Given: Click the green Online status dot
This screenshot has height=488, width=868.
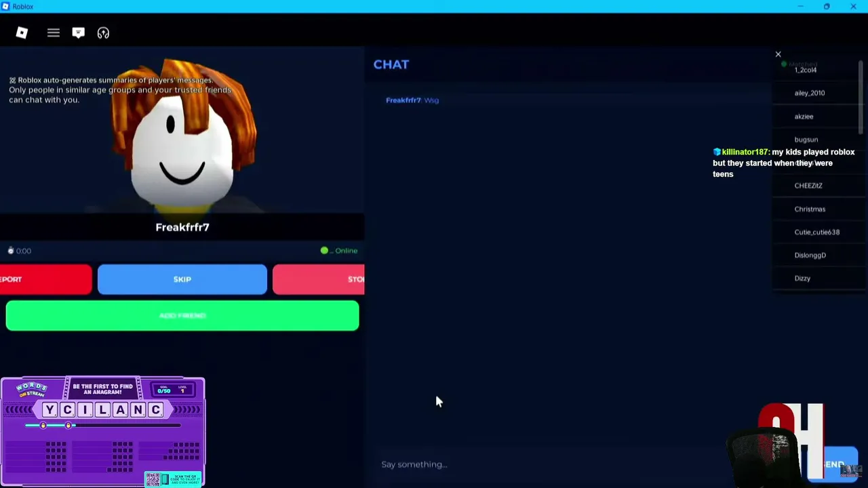Looking at the screenshot, I should point(324,251).
